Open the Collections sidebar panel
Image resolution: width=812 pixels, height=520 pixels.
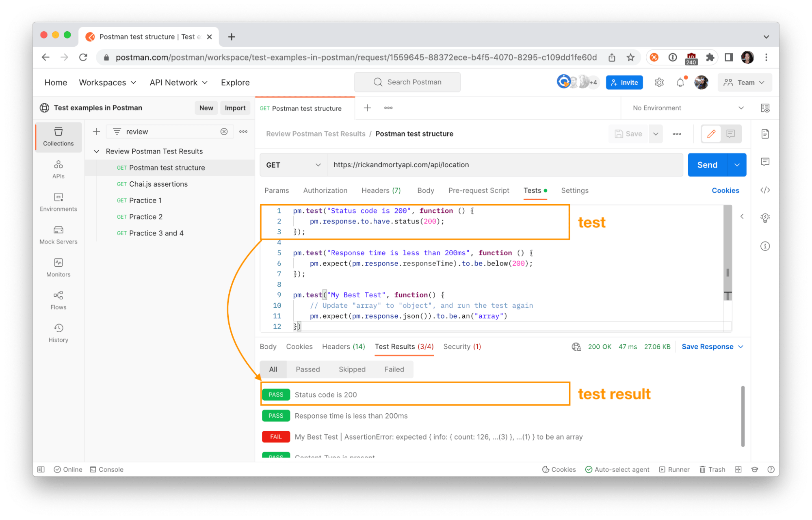tap(58, 137)
